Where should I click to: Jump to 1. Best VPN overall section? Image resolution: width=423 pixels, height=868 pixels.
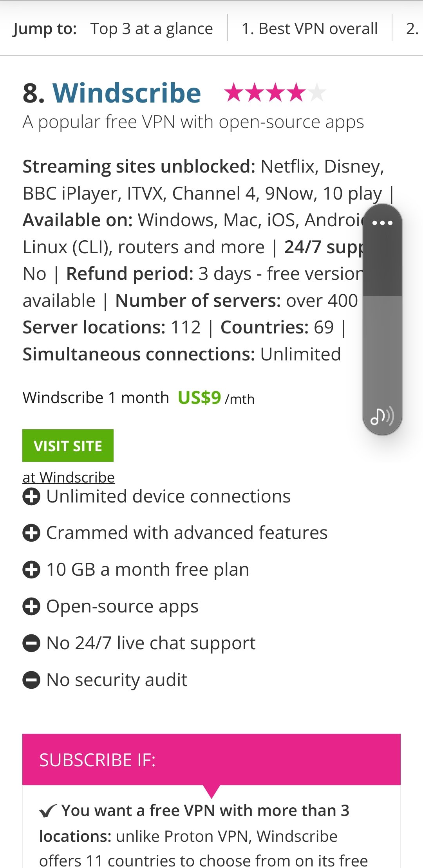click(309, 29)
